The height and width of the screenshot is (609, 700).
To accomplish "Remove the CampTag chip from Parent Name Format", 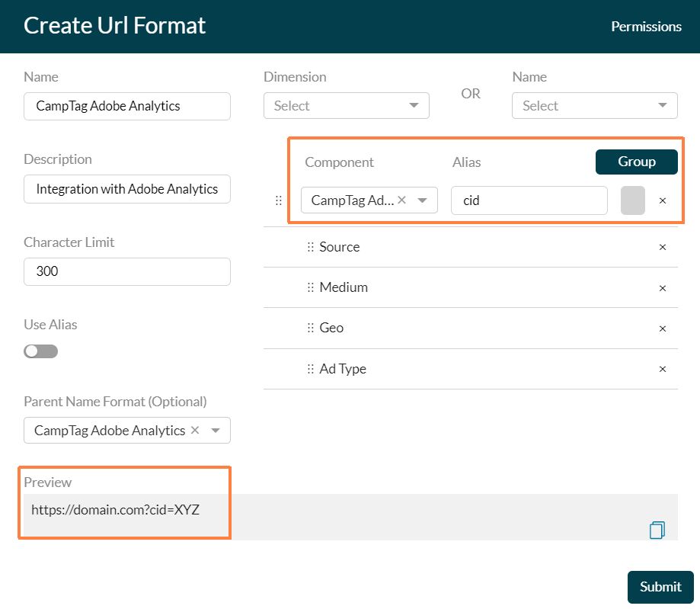I will click(195, 430).
